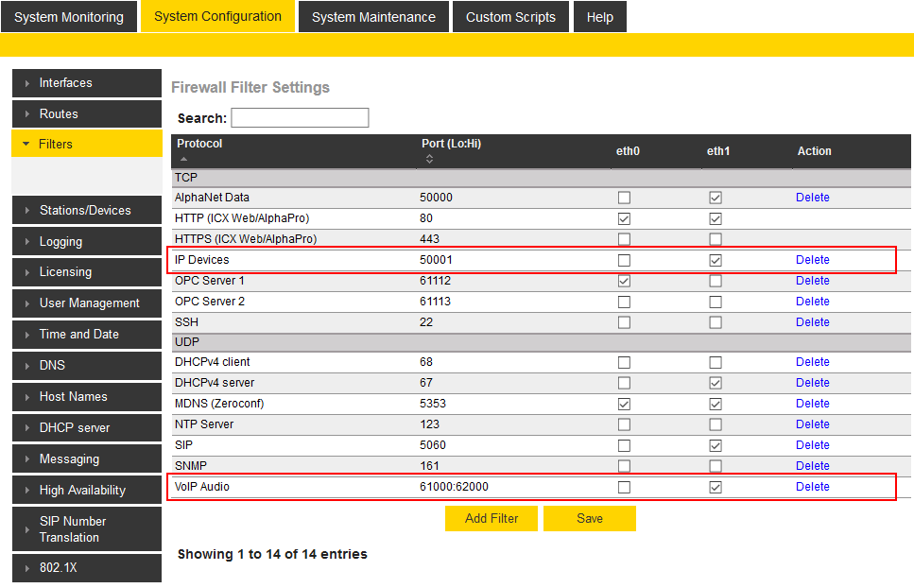Image resolution: width=914 pixels, height=588 pixels.
Task: Sort table by Port column arrows
Action: point(429,159)
